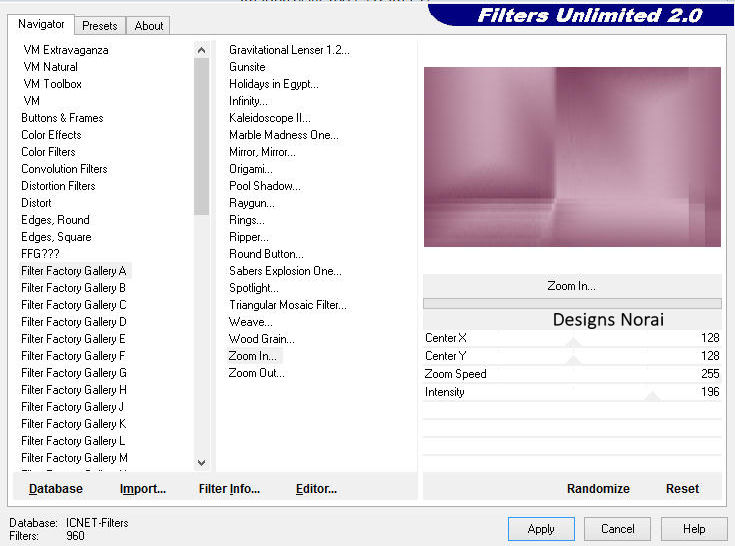Select Filter Factory Gallery F

pyautogui.click(x=73, y=356)
